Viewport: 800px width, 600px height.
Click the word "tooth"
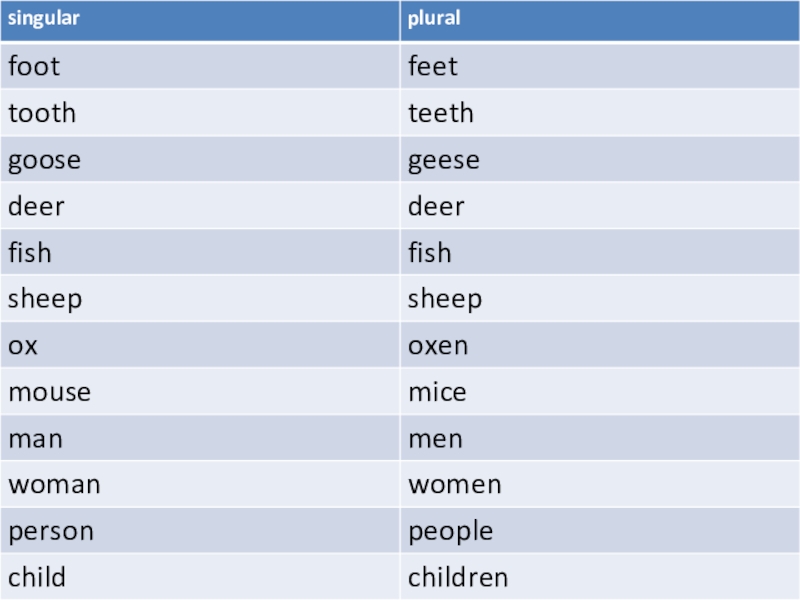tap(42, 113)
